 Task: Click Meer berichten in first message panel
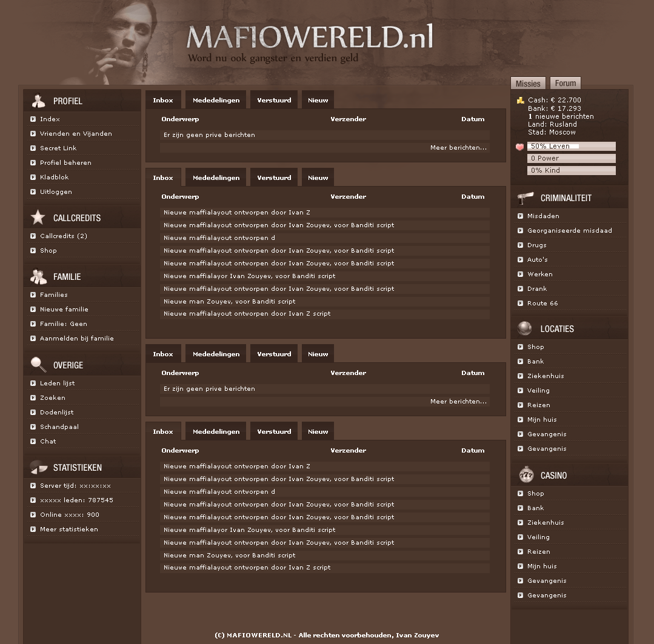coord(458,148)
